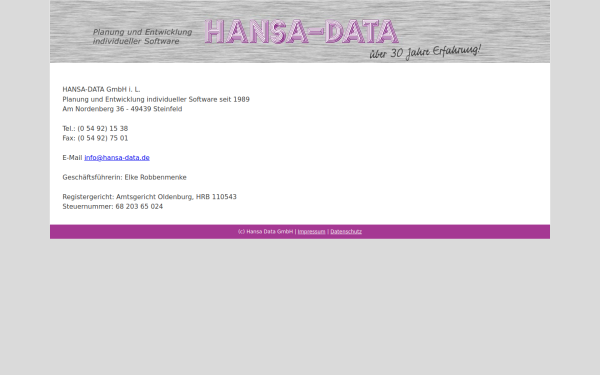Click the header text 'Planung und Entwicklung individueller Software'
This screenshot has height=375, width=600.
(x=142, y=36)
